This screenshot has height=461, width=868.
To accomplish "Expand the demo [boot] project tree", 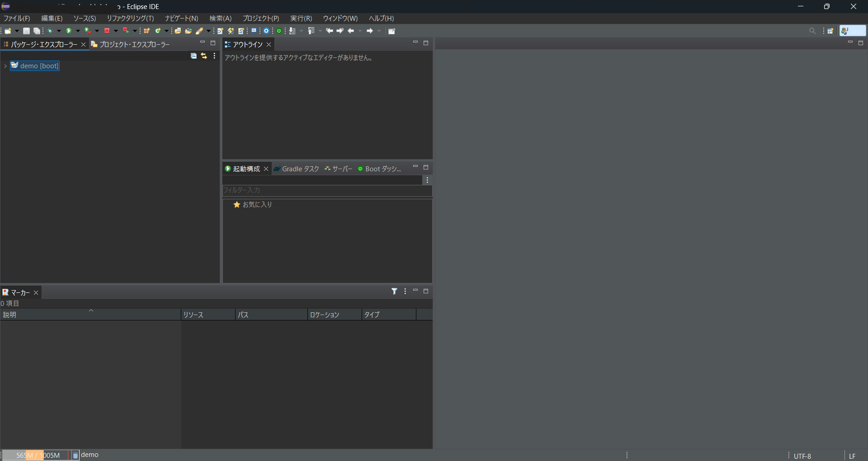I will (5, 66).
